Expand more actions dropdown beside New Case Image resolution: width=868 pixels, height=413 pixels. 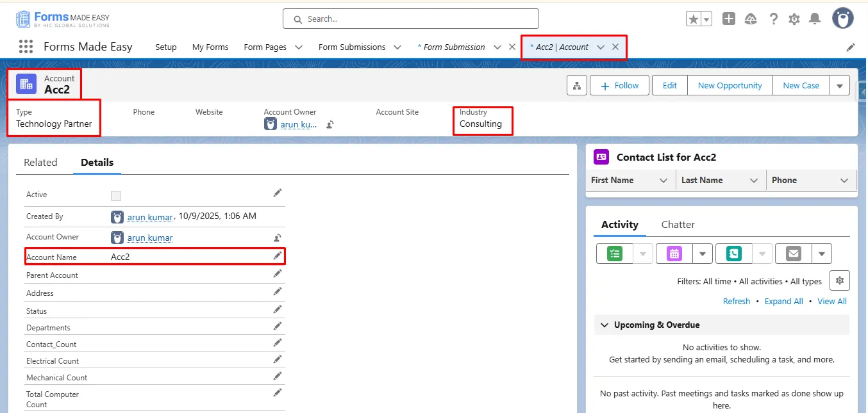pos(840,86)
